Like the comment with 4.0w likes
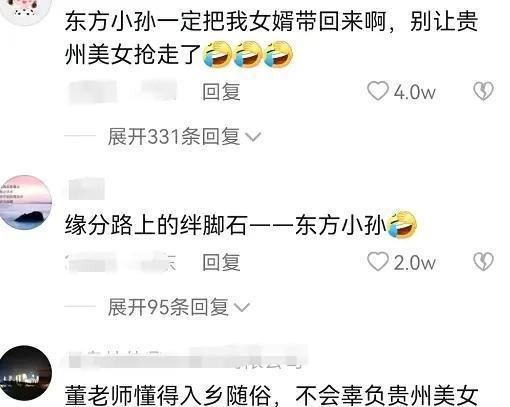 pos(378,91)
